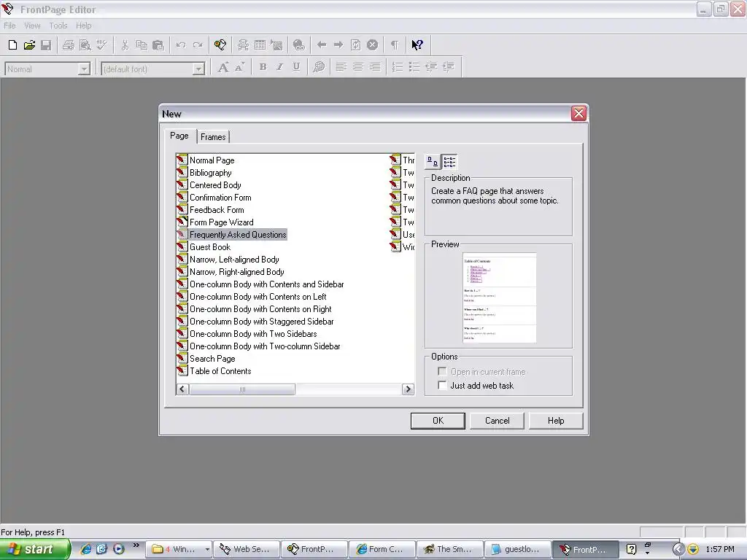Click the list scroll right arrow

pos(408,389)
